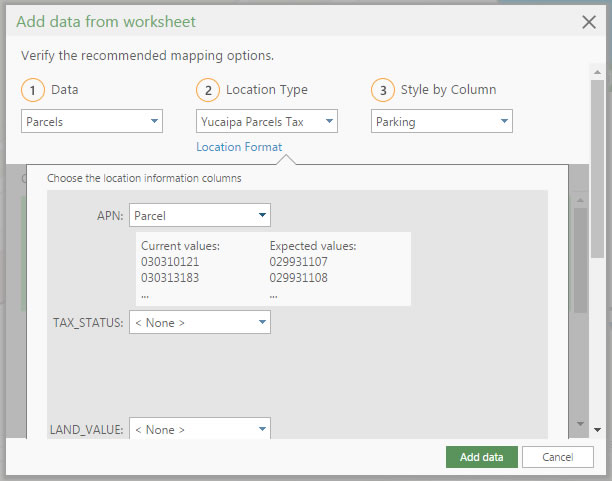Click the TAX_STATUS field label
Screen dimensions: 612x481
coord(88,322)
